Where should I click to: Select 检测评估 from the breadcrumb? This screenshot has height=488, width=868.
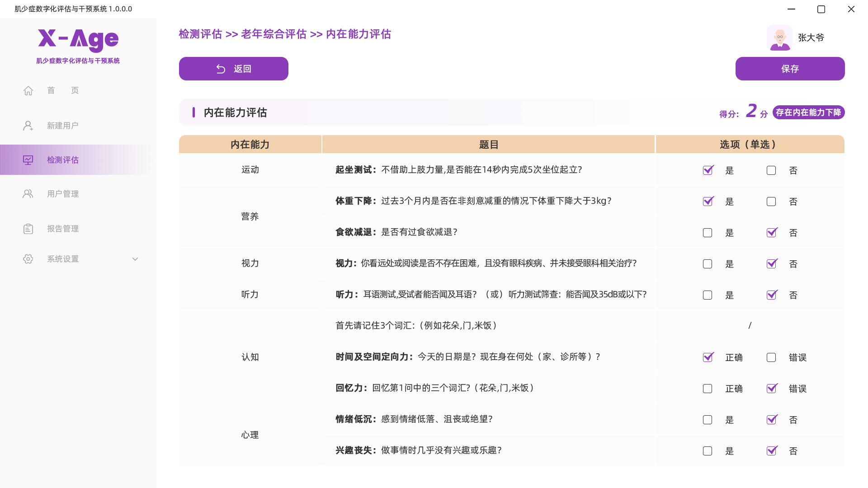(201, 34)
